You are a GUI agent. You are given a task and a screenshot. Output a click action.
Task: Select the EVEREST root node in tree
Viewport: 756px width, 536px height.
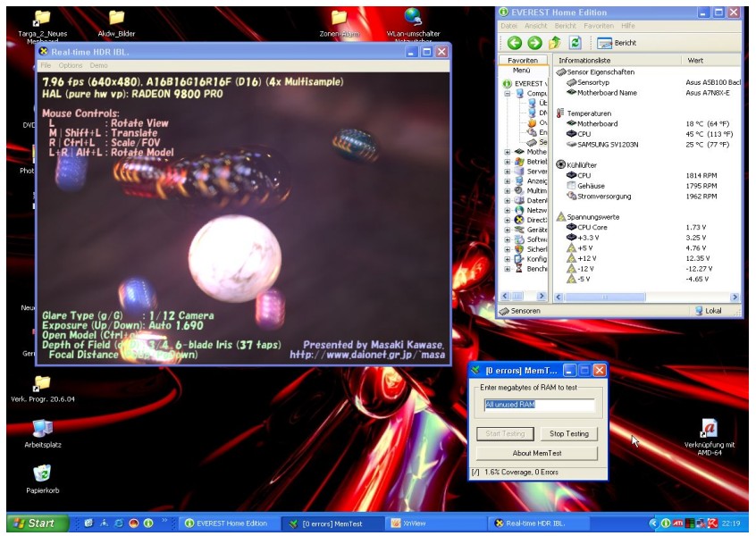(x=525, y=83)
